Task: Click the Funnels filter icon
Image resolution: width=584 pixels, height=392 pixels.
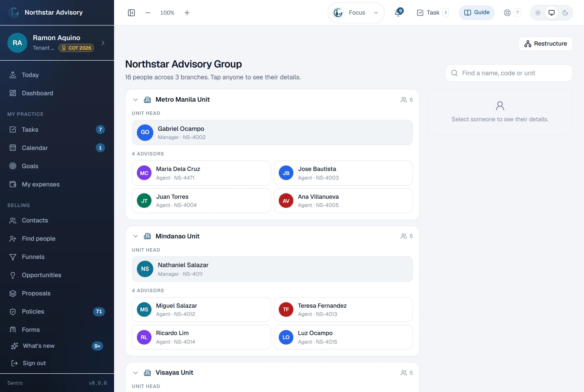Action: point(13,257)
